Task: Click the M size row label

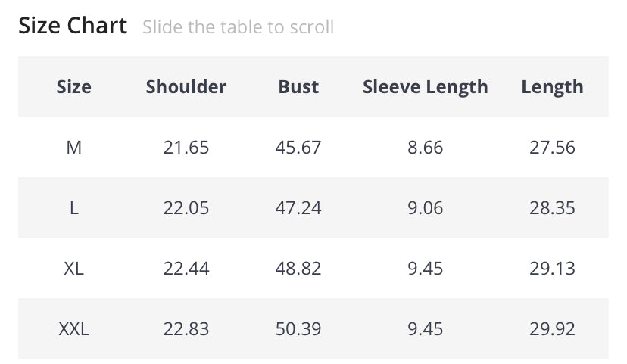Action: click(x=74, y=148)
